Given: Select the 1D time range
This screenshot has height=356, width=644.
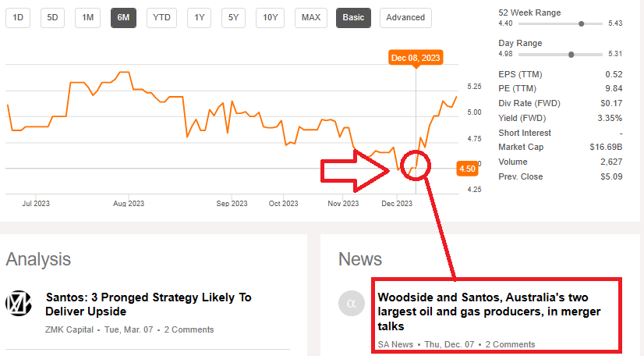Looking at the screenshot, I should pos(18,17).
